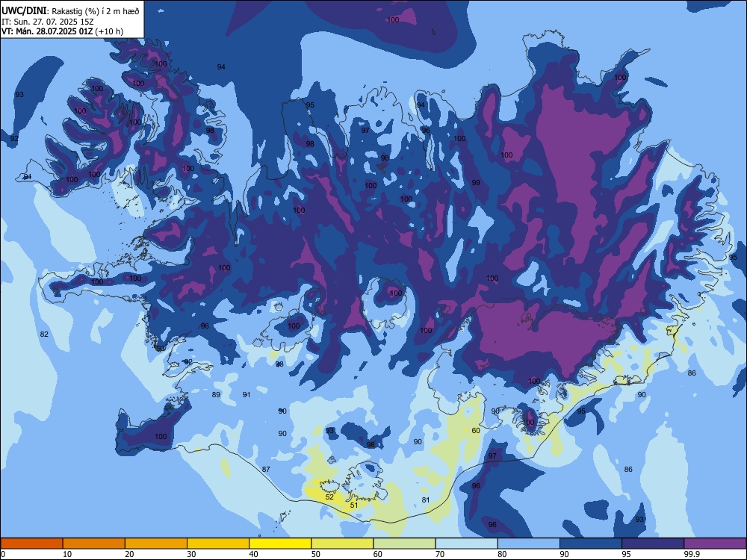Click the dark orange 0–10 legend swatch
The height and width of the screenshot is (560, 747).
[31, 544]
